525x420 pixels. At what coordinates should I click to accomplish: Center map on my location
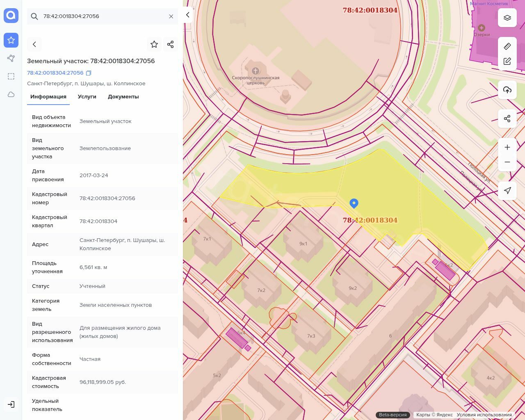point(507,190)
